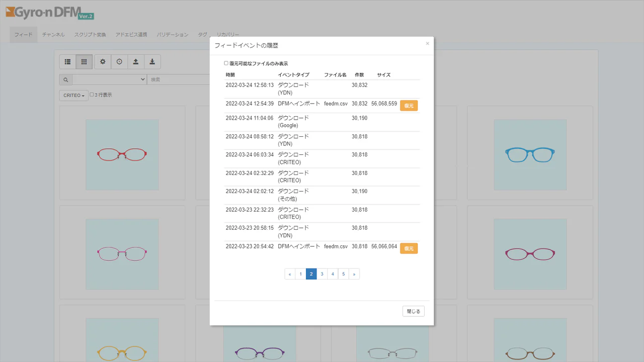Select the brown glasses product thumbnail

(x=530, y=340)
